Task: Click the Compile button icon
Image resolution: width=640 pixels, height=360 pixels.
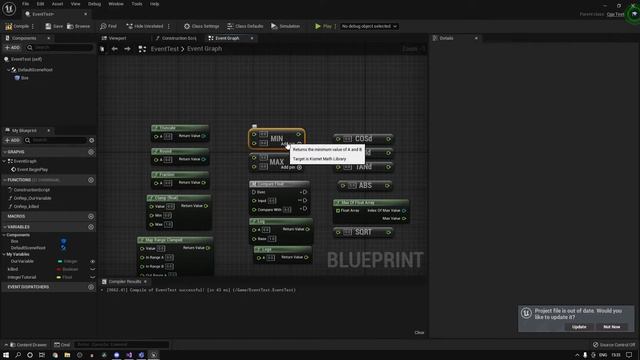Action: pyautogui.click(x=9, y=26)
